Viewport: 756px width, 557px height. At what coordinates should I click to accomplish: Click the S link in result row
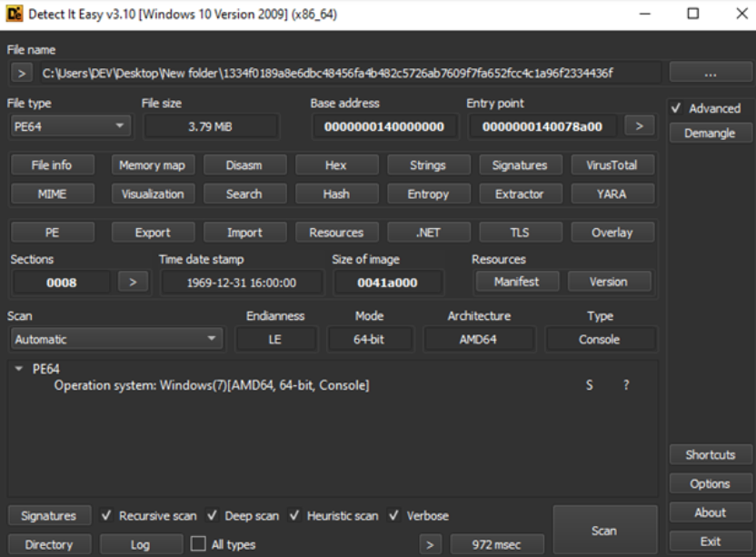[589, 385]
